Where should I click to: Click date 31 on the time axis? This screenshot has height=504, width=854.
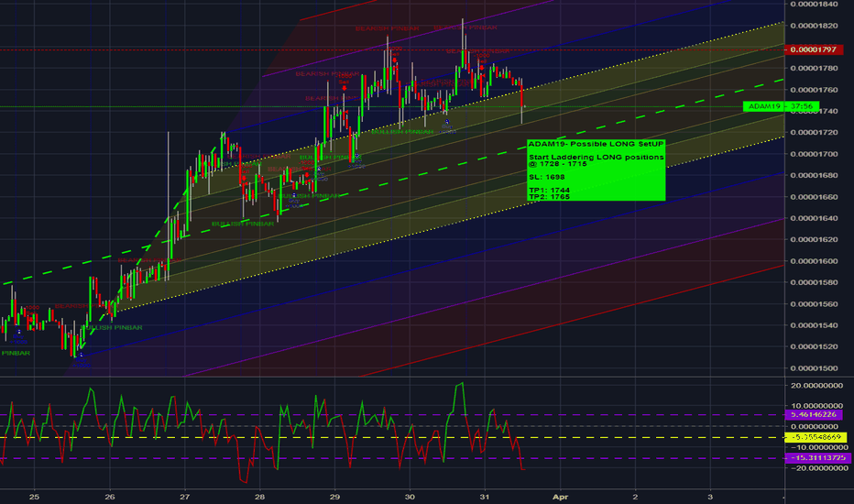(485, 497)
